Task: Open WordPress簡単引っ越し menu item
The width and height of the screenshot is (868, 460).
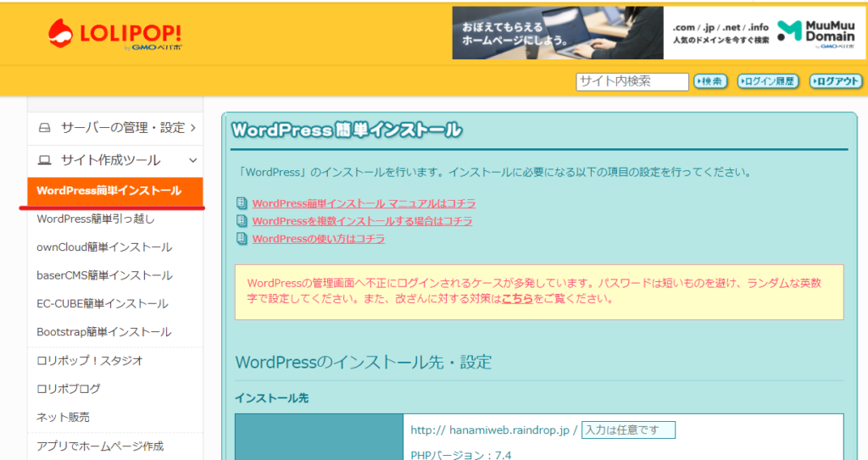Action: (96, 219)
